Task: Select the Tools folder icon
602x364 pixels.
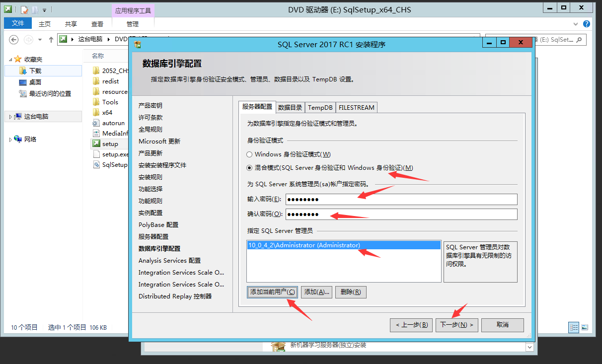Action: pos(96,102)
